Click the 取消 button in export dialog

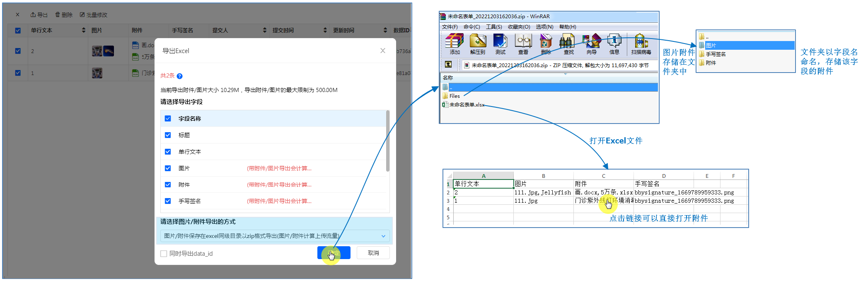tap(373, 253)
